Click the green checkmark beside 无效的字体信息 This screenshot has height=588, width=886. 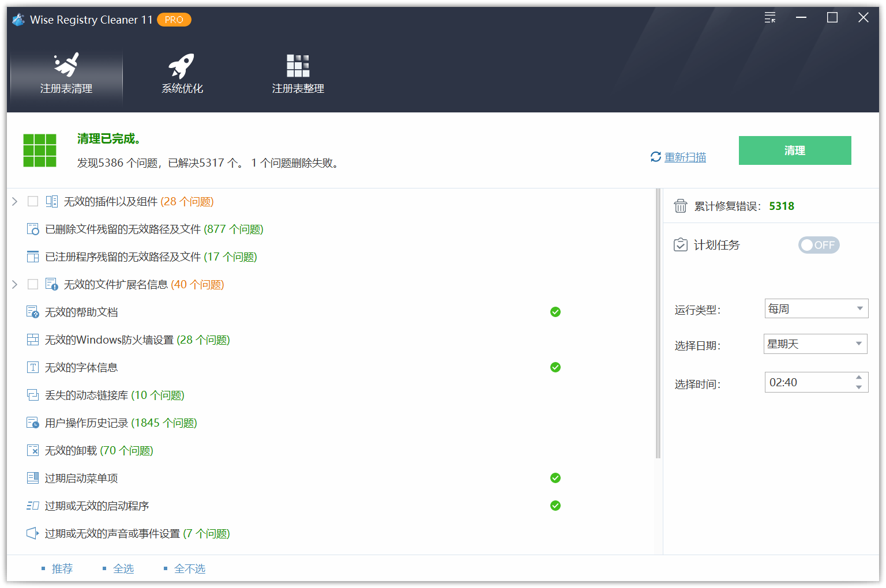pos(555,367)
